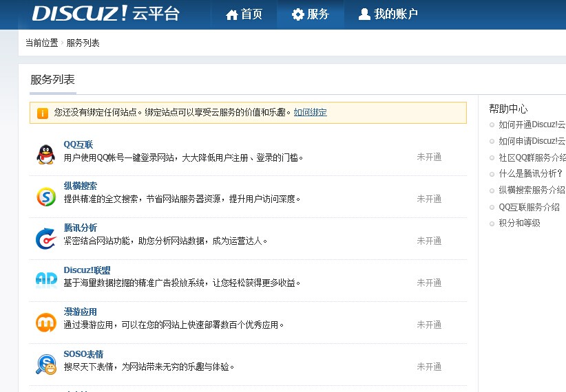Click the orange info icon in notice
566x392 pixels.
(43, 113)
